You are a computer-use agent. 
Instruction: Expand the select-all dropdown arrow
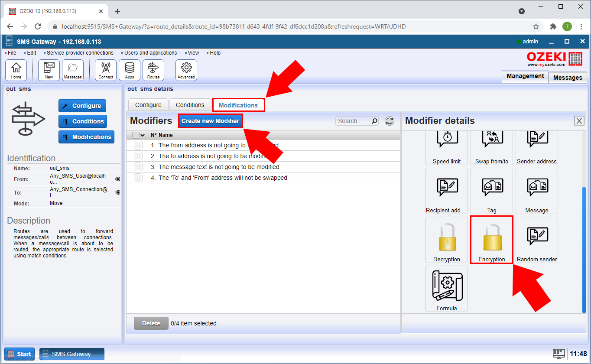pos(143,135)
